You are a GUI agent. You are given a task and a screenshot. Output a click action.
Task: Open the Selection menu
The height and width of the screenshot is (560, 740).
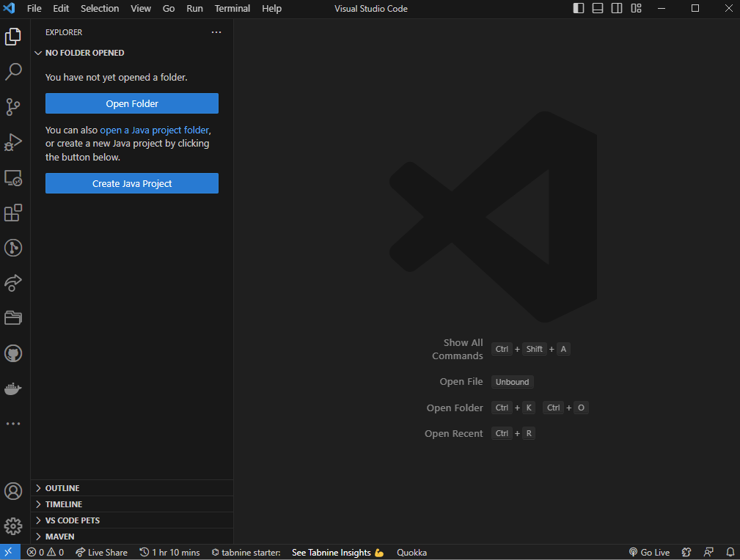(x=100, y=9)
